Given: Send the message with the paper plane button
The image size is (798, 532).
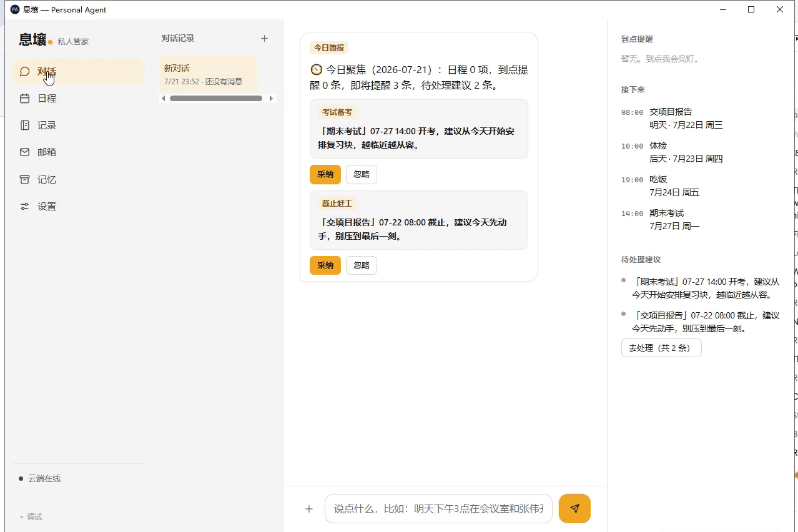Looking at the screenshot, I should tap(574, 509).
